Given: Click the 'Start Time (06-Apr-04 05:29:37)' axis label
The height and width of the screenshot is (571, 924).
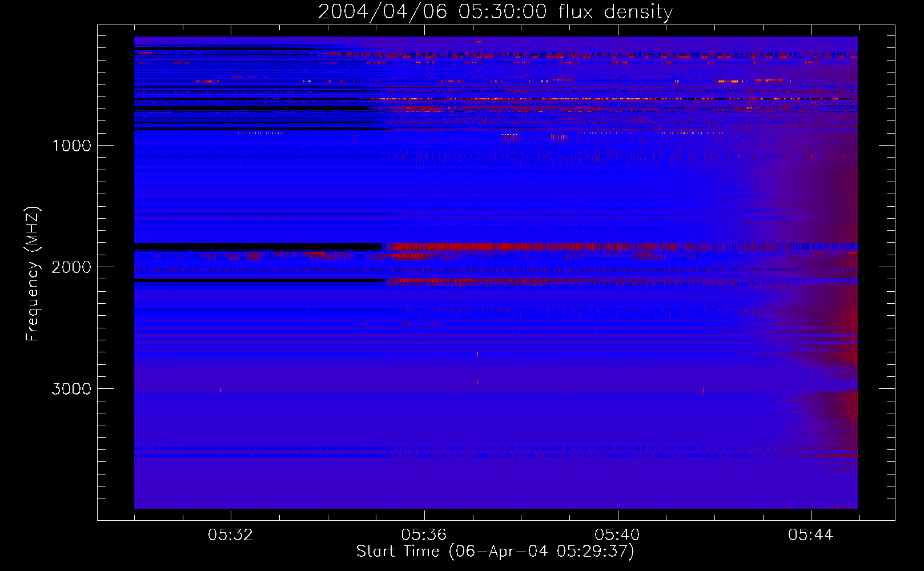Looking at the screenshot, I should coord(495,552).
